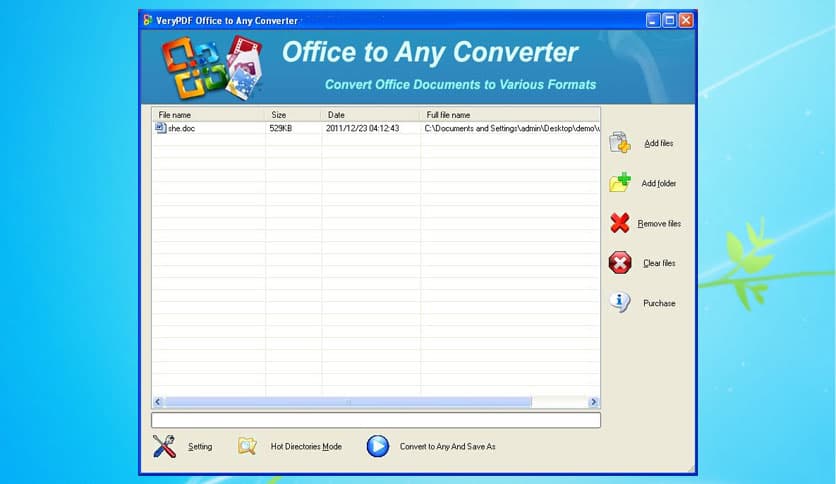The height and width of the screenshot is (484, 836).
Task: Click the red X Remove files icon
Action: pyautogui.click(x=620, y=223)
